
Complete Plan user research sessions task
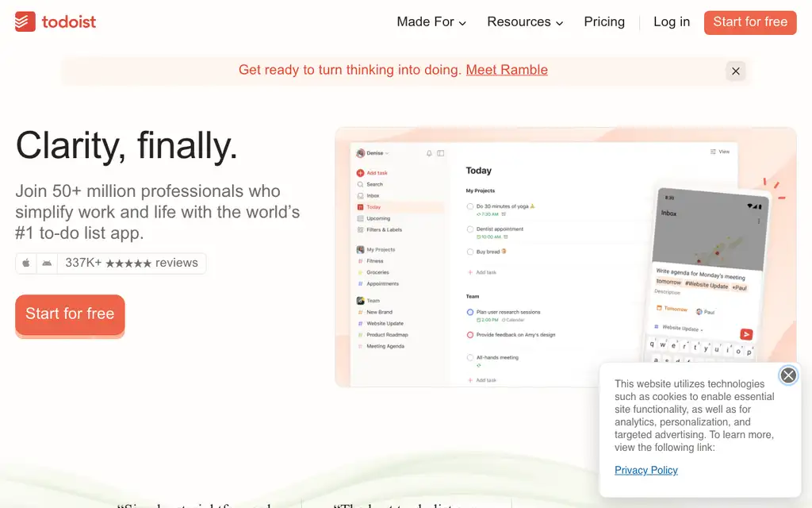(469, 312)
